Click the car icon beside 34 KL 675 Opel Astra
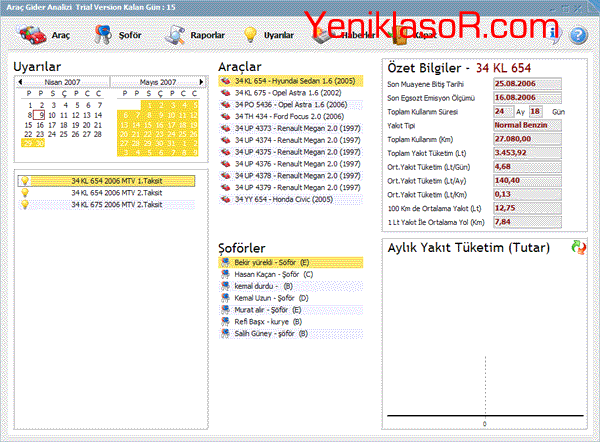This screenshot has width=600, height=442. (x=225, y=91)
